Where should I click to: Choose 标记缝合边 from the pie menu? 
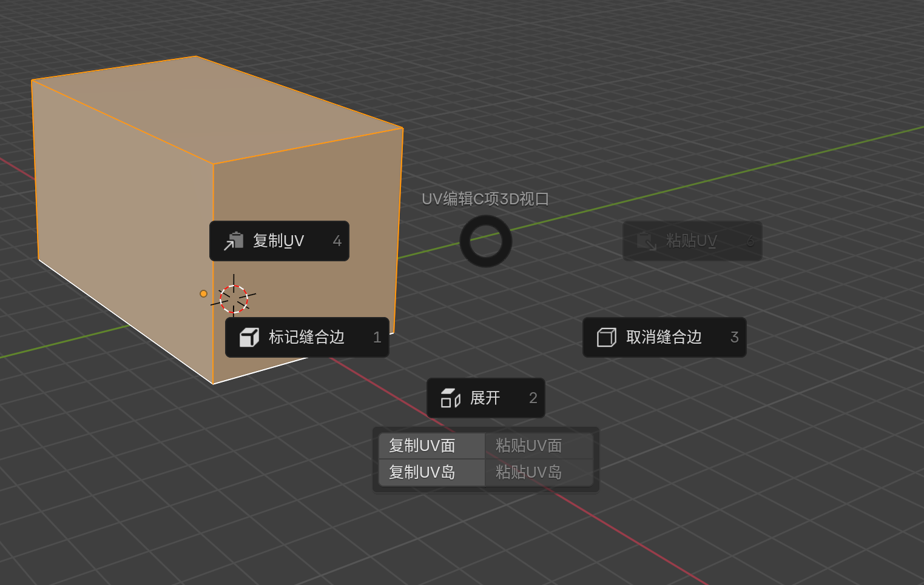point(307,338)
